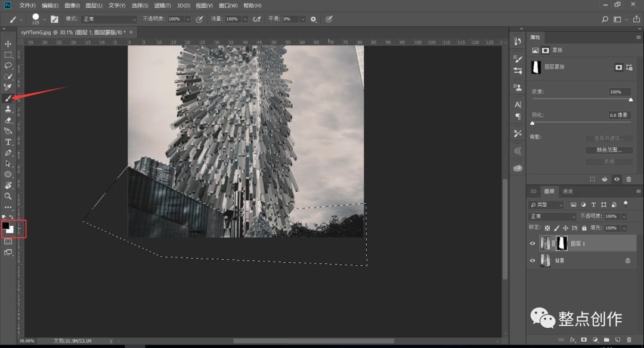This screenshot has width=644, height=348.
Task: Enable airbrush build-up effects
Action: [x=256, y=19]
